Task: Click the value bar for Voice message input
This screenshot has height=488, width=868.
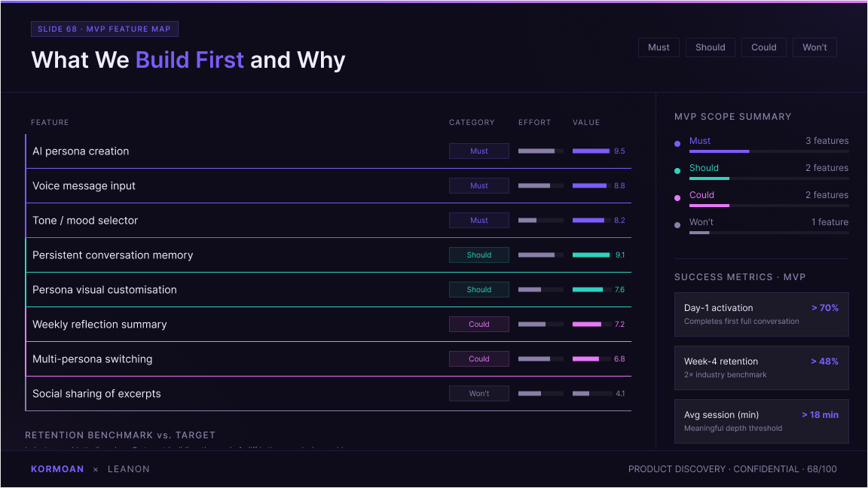Action: point(591,186)
